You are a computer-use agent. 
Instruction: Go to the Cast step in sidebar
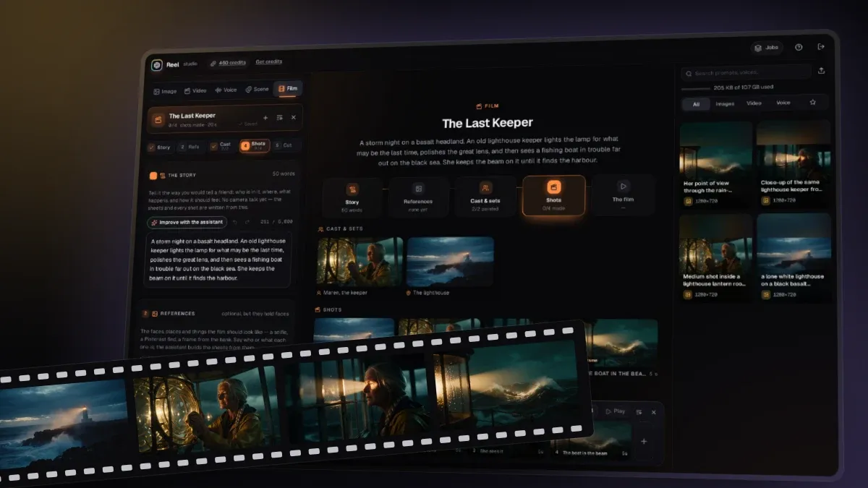click(221, 146)
